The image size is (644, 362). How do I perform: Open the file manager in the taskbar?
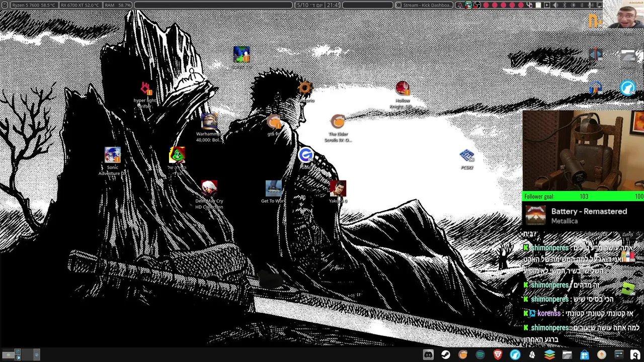pos(567,354)
